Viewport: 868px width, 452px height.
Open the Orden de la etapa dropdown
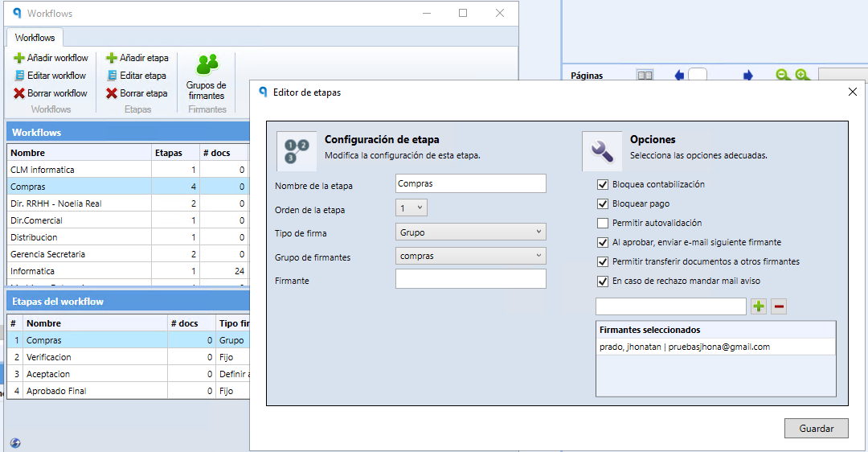pos(411,208)
